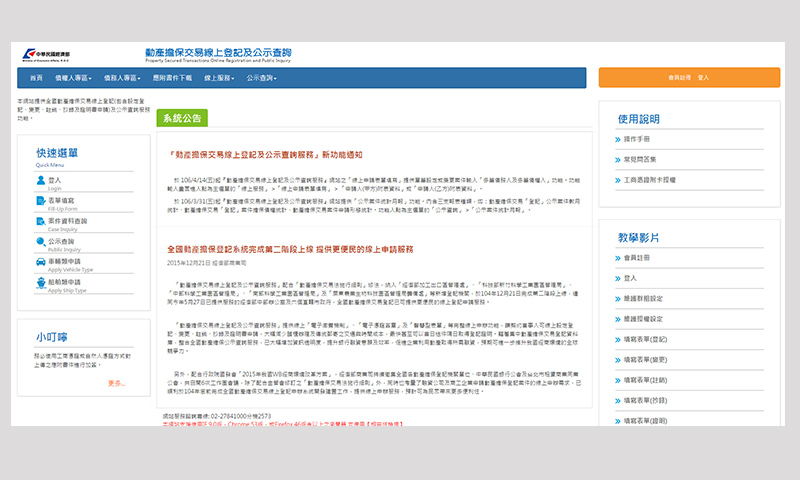Open the 常見問答集 link
The height and width of the screenshot is (480, 800).
coord(640,159)
